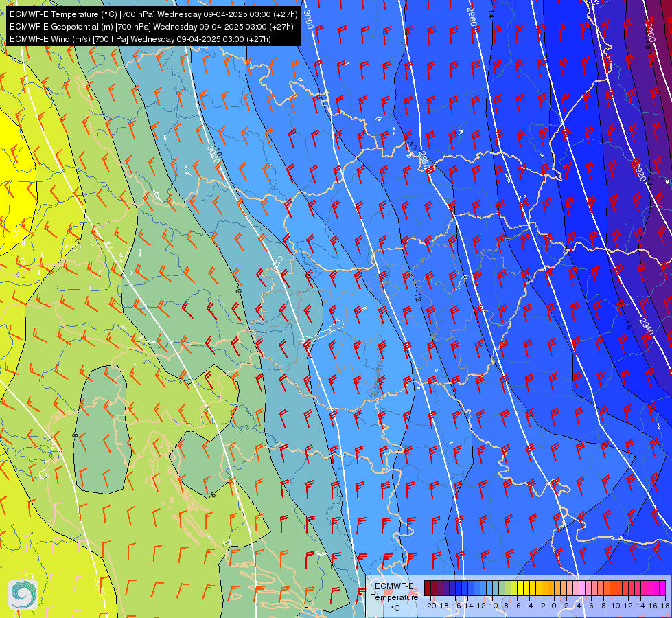Click the 'ECMWF-E Temperature °C' legend title
672x618 pixels.
point(394,597)
